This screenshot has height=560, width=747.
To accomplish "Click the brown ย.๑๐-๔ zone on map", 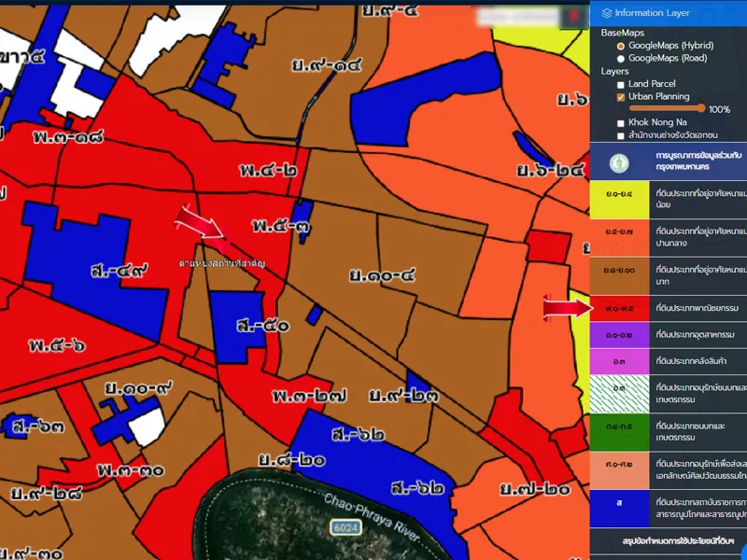I will [x=383, y=275].
